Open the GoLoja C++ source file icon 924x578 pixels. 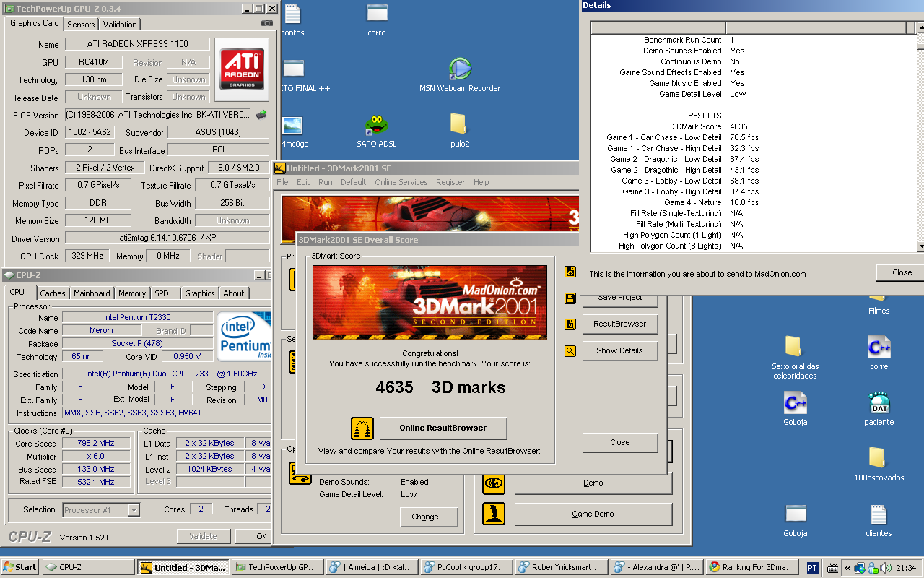pyautogui.click(x=795, y=409)
